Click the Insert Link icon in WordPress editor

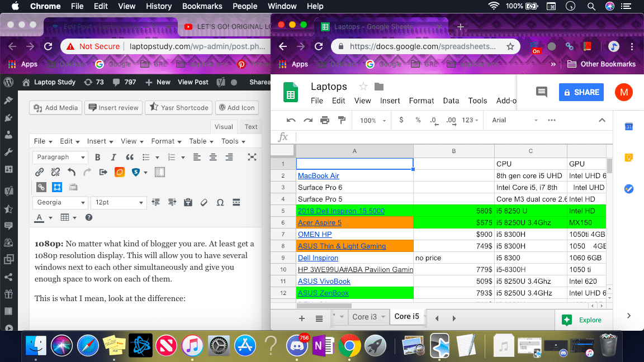39,172
